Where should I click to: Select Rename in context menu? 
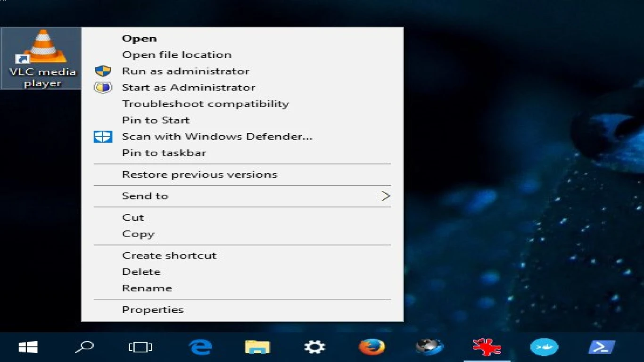point(147,288)
